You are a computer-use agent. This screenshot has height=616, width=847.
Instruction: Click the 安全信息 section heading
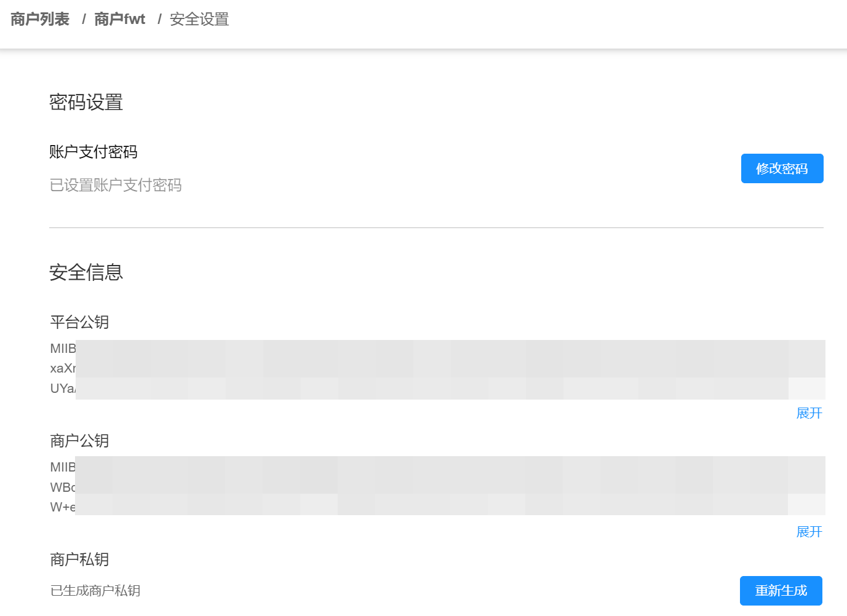click(x=86, y=272)
